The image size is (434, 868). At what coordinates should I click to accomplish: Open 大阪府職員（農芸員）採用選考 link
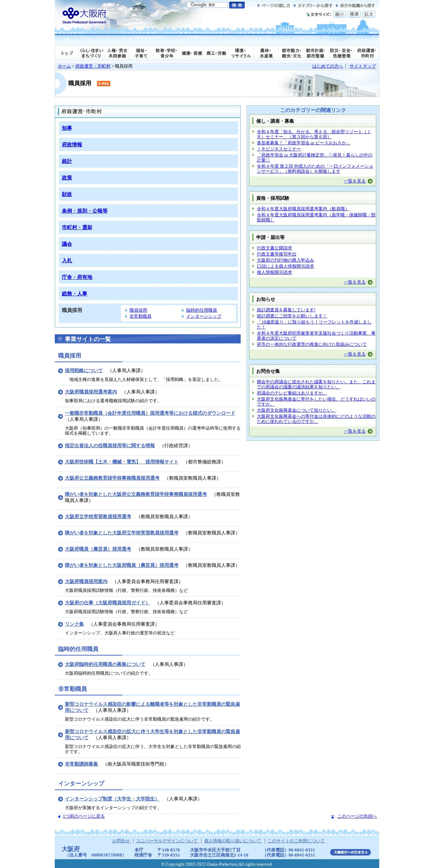pyautogui.click(x=98, y=549)
